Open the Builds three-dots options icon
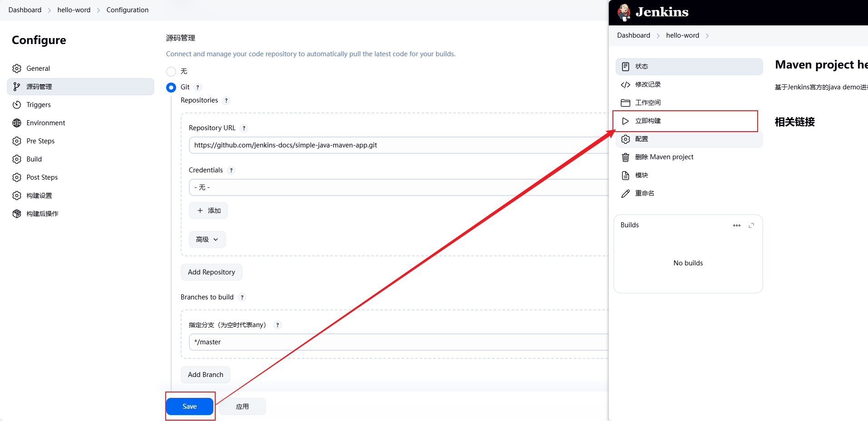 coord(737,225)
